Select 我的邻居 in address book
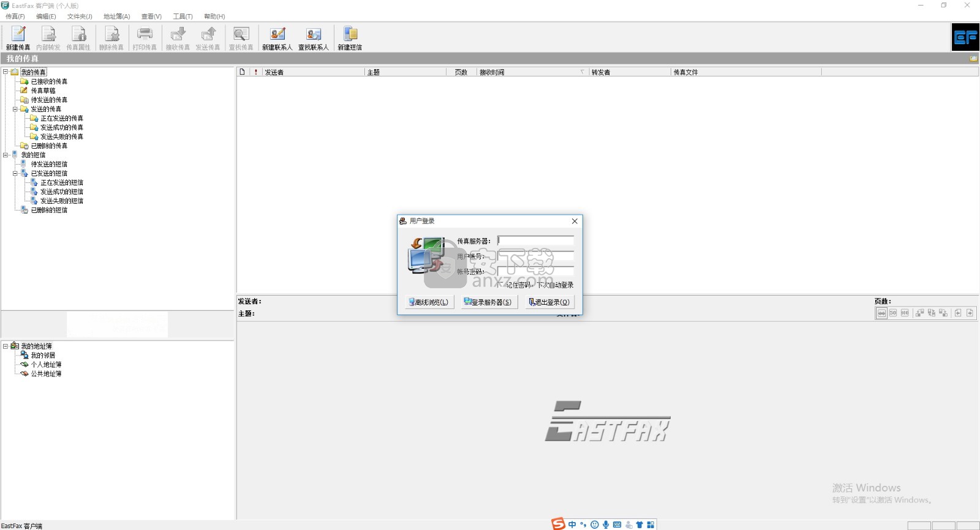Viewport: 980px width, 530px height. 43,355
